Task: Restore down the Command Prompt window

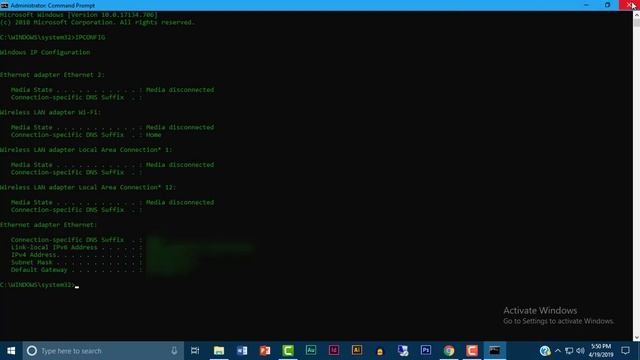Action: [x=607, y=5]
